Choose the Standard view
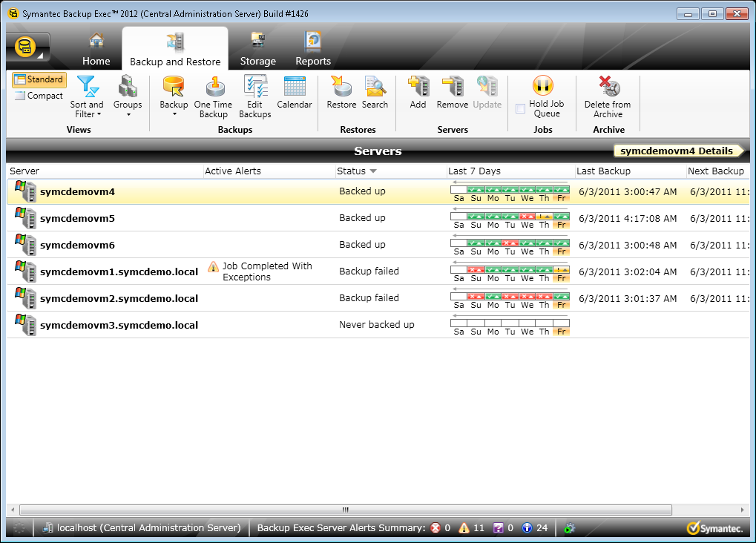Screen dimensions: 756x543 (x=39, y=79)
